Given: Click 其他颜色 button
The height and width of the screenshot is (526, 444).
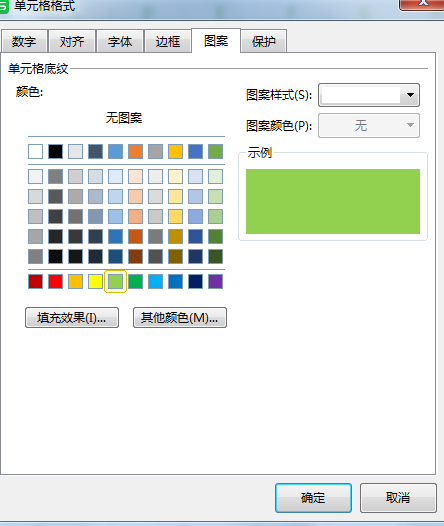Looking at the screenshot, I should click(180, 317).
